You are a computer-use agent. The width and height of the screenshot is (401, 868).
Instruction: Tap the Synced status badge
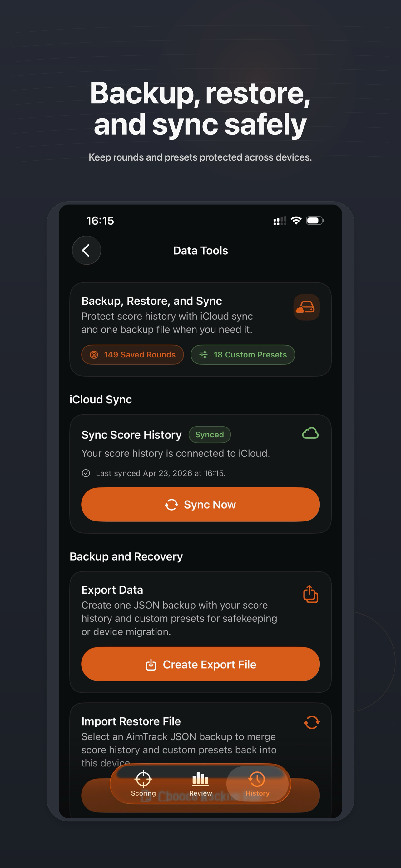tap(210, 435)
